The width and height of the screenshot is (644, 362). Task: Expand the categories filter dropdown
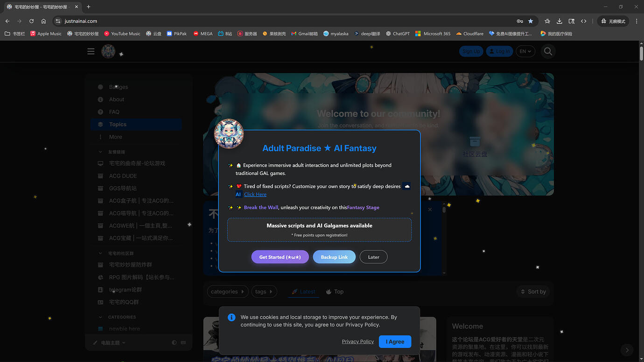click(x=227, y=292)
